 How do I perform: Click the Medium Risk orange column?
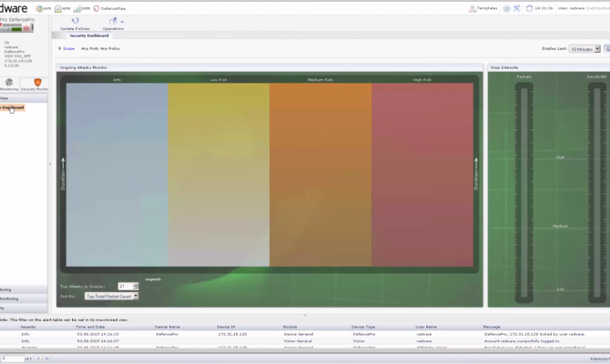(x=320, y=175)
